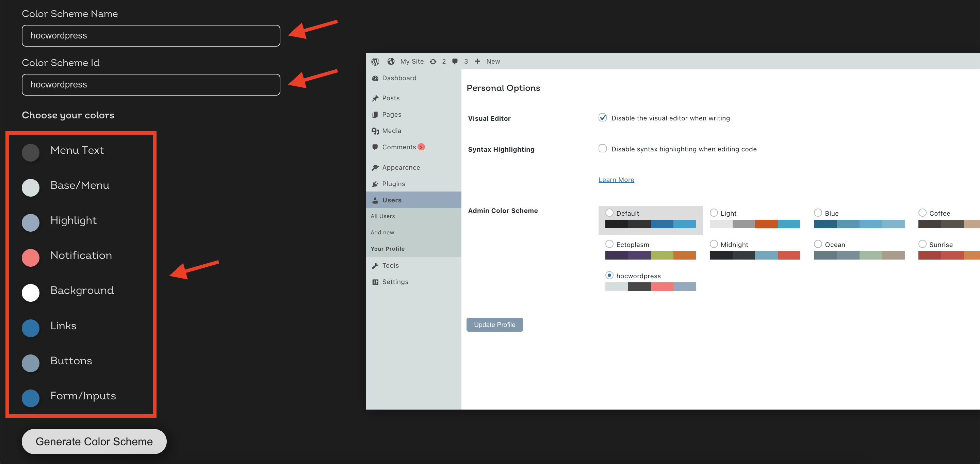Screen dimensions: 980x464
Task: Click the Generate Color Scheme button
Action: pyautogui.click(x=94, y=441)
